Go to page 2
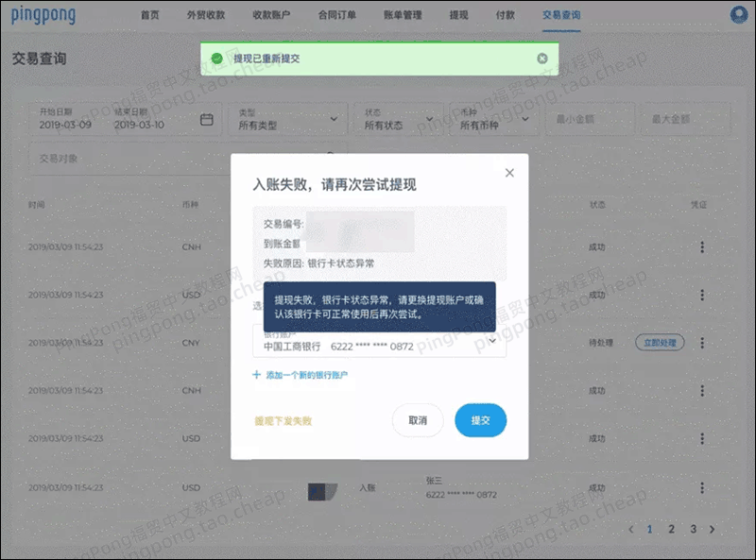The height and width of the screenshot is (560, 756). tap(671, 529)
